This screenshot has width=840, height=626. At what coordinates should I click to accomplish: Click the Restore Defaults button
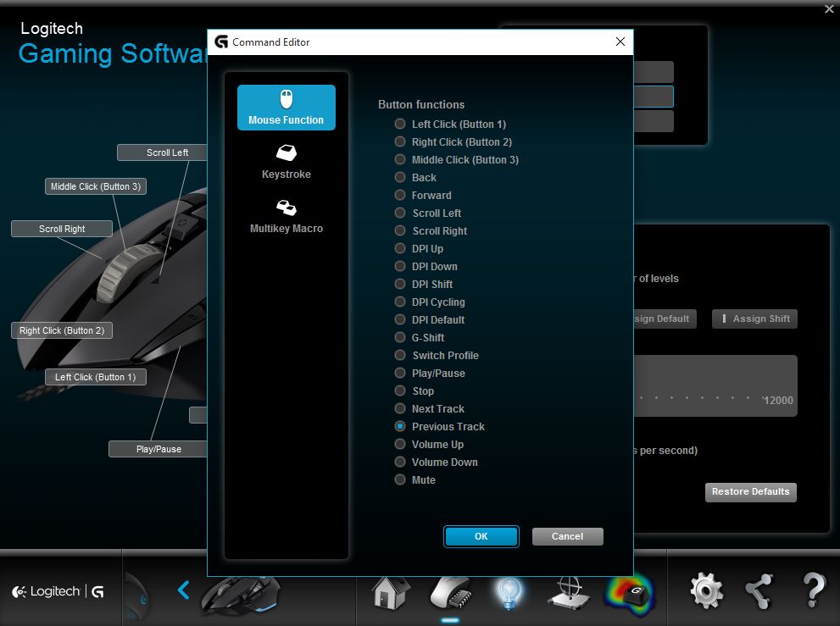click(x=750, y=492)
